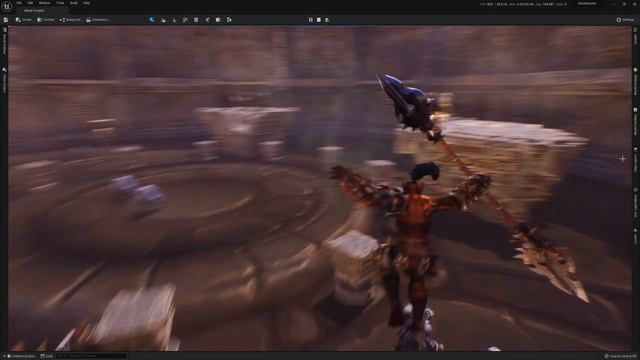Eject from the player controller
The height and width of the screenshot is (360, 640).
coord(327,20)
